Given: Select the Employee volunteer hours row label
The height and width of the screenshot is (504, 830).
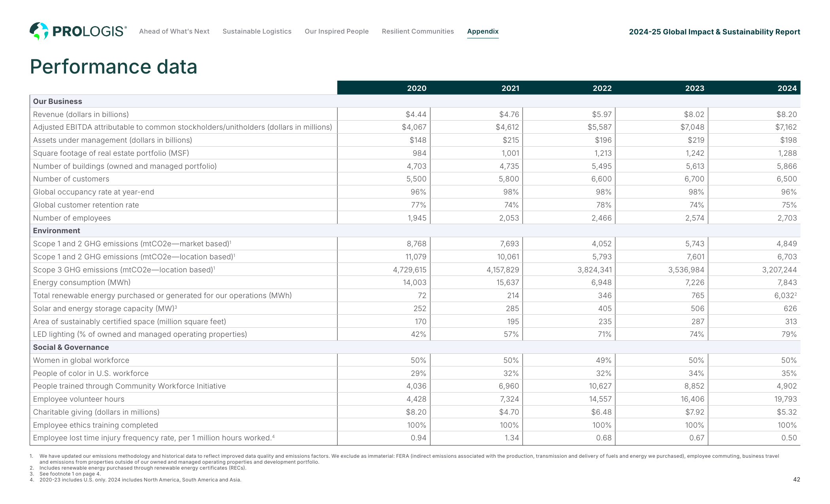Looking at the screenshot, I should click(x=79, y=399).
